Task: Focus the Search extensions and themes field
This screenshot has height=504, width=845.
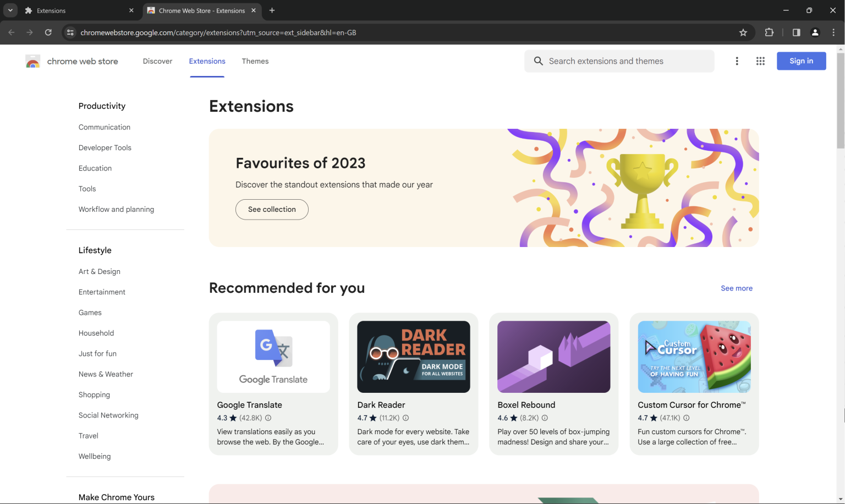Action: pos(619,61)
